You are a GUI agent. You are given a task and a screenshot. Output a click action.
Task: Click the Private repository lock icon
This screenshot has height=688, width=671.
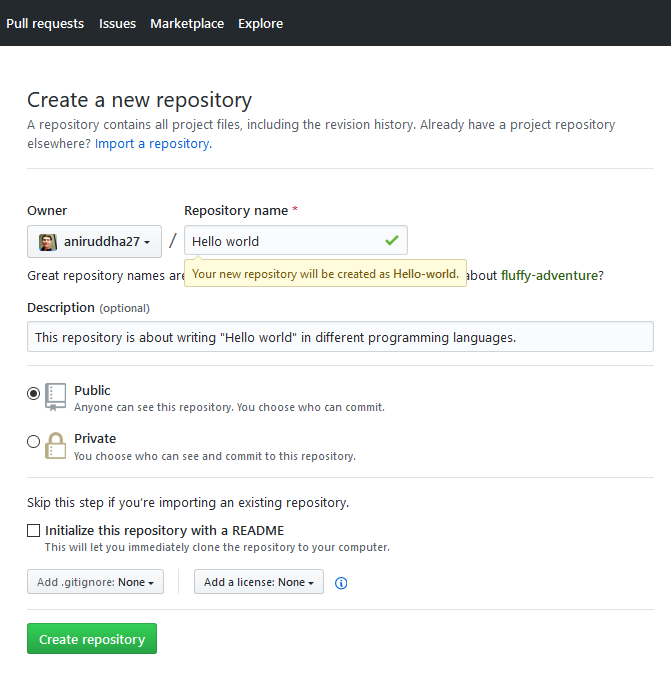coord(56,445)
